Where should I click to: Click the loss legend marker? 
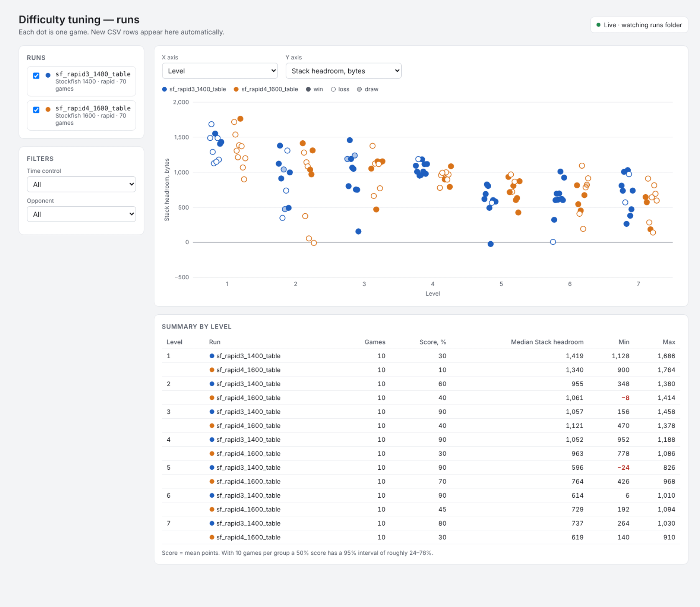pyautogui.click(x=333, y=89)
